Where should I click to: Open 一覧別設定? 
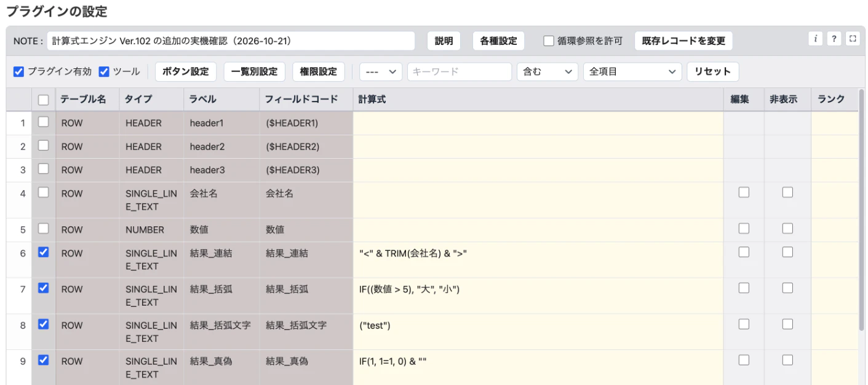point(254,72)
